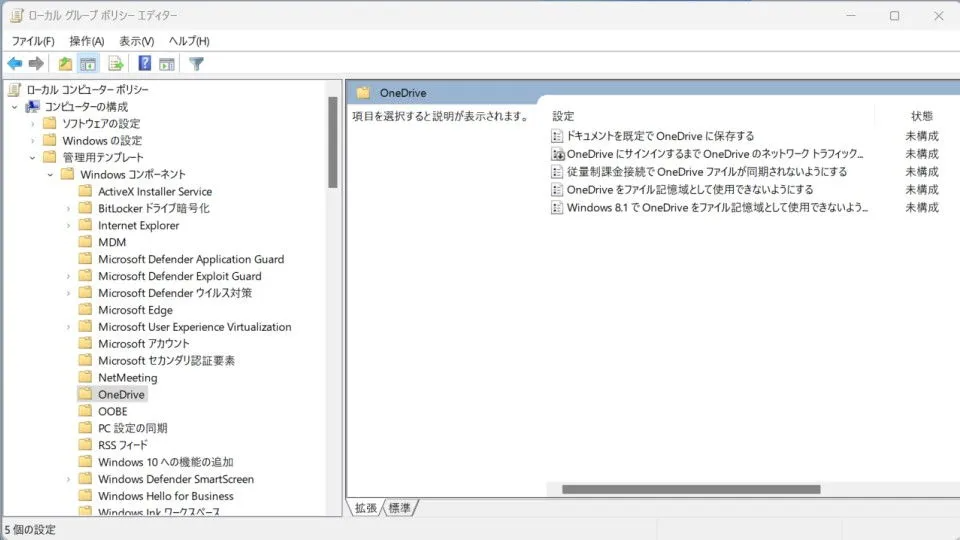Click the window title bar app icon
Image resolution: width=960 pixels, height=540 pixels.
point(17,15)
